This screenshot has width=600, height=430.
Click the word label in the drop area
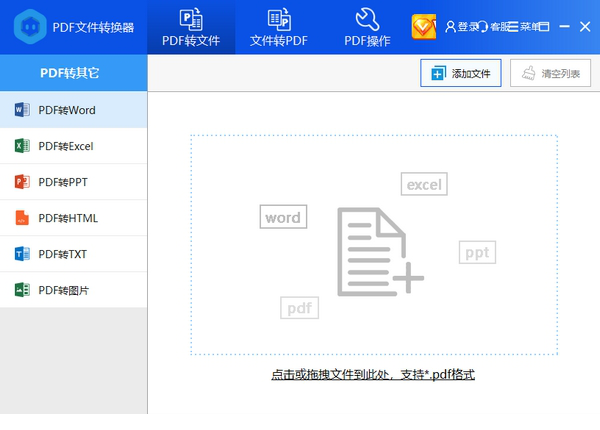(x=283, y=217)
